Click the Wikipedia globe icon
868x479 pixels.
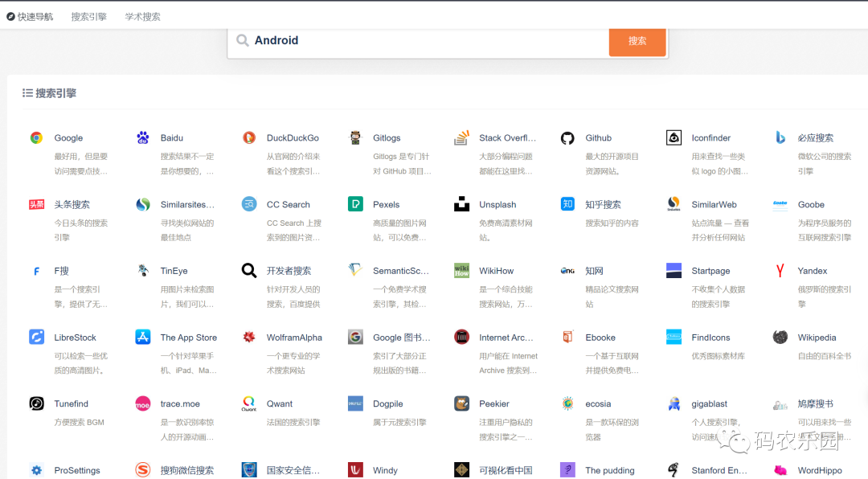[x=780, y=338]
